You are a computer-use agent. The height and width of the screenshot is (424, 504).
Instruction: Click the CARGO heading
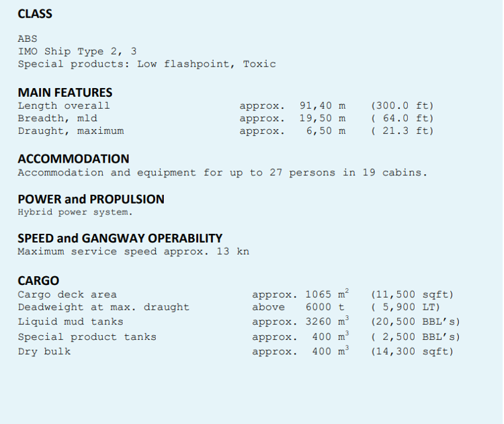[38, 280]
